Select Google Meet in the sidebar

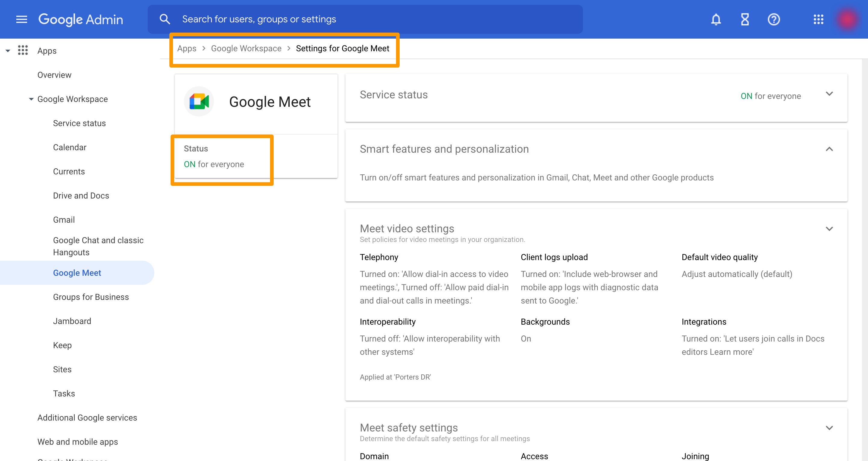click(x=77, y=273)
